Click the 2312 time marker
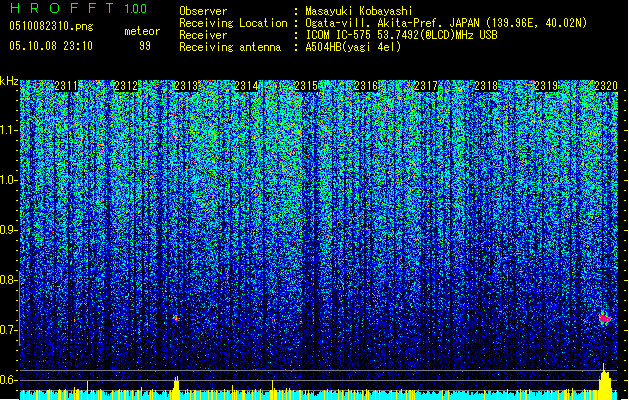This screenshot has height=400, width=629. coord(126,86)
